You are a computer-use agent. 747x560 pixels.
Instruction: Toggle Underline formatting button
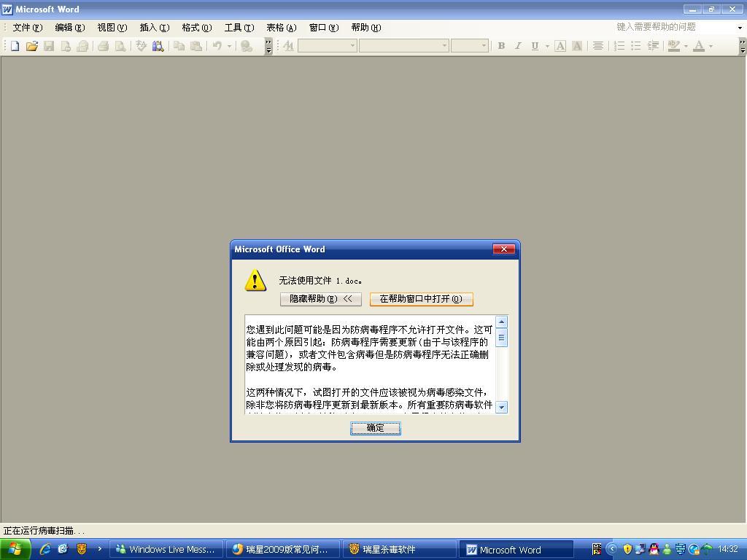coord(535,46)
